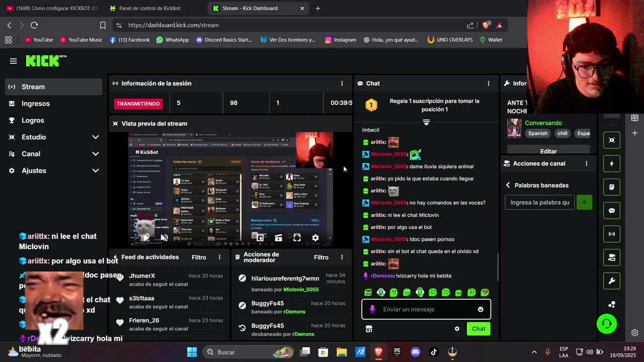Viewport: 644px width, 362px height.
Task: Toggle the stream preview widget button
Action: pyautogui.click(x=612, y=140)
